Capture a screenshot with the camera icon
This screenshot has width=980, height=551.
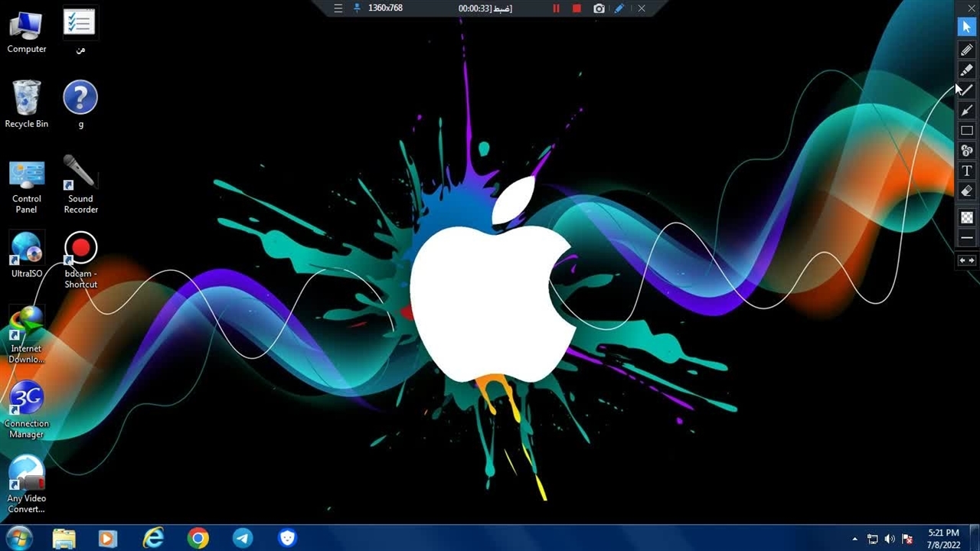(x=599, y=8)
